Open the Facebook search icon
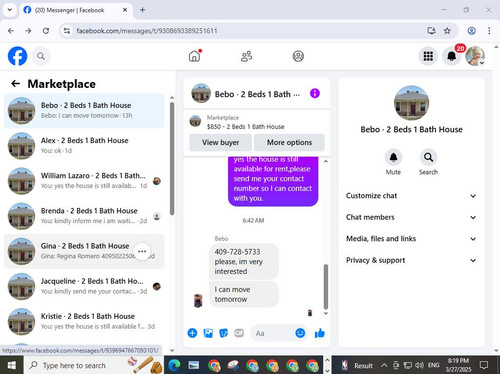Image resolution: width=500 pixels, height=374 pixels. (x=41, y=56)
